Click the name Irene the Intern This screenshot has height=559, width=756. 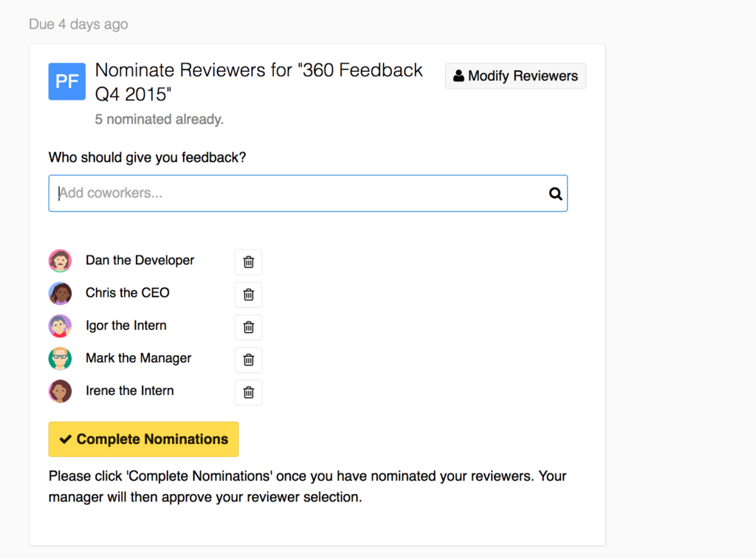click(x=130, y=391)
